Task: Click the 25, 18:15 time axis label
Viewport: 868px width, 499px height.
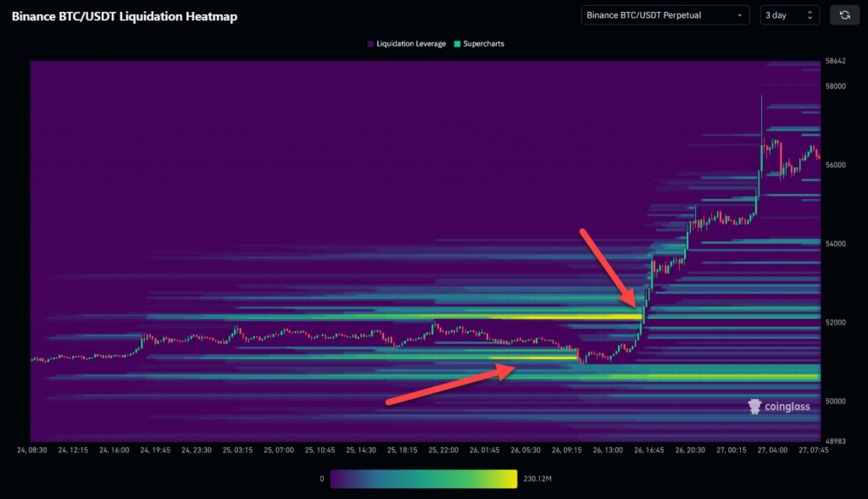Action: click(x=402, y=451)
